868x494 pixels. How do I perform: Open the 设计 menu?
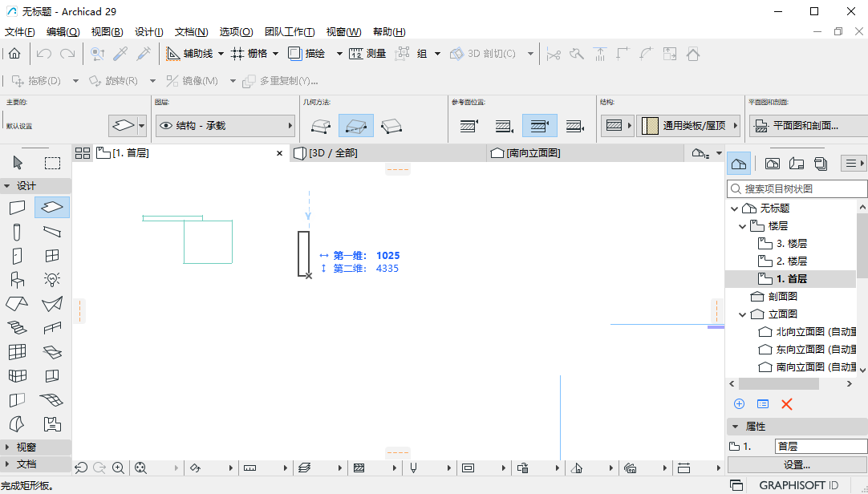click(x=148, y=32)
